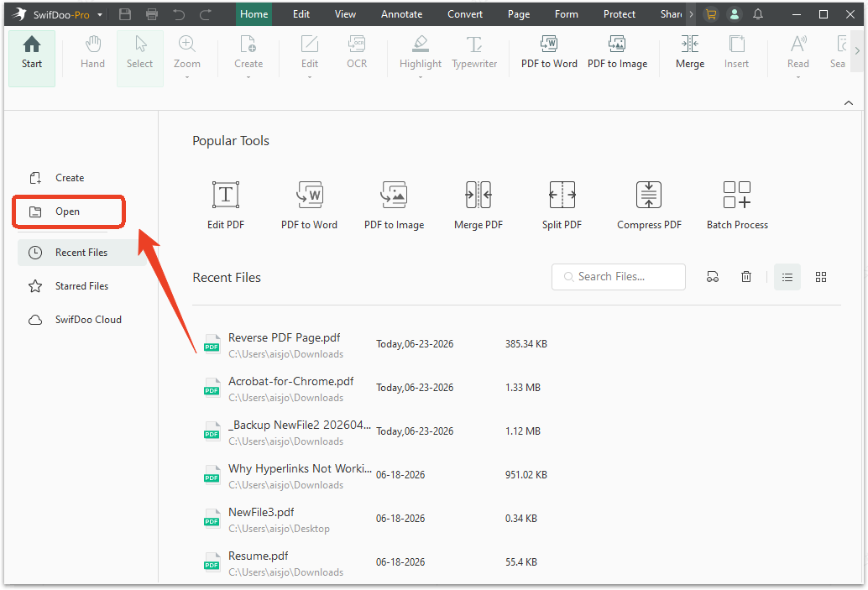This screenshot has width=868, height=590.
Task: Expand the Edit tool dropdown arrow
Action: 310,77
